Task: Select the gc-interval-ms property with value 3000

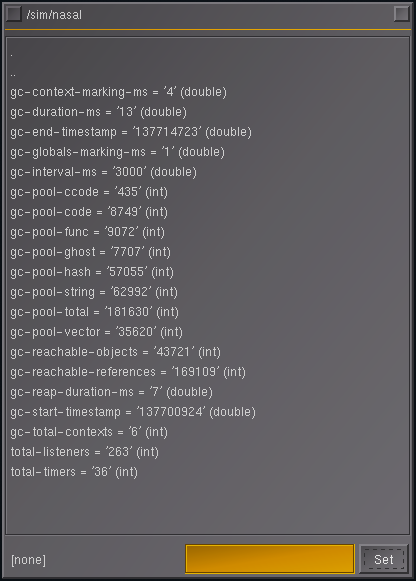Action: [x=103, y=172]
